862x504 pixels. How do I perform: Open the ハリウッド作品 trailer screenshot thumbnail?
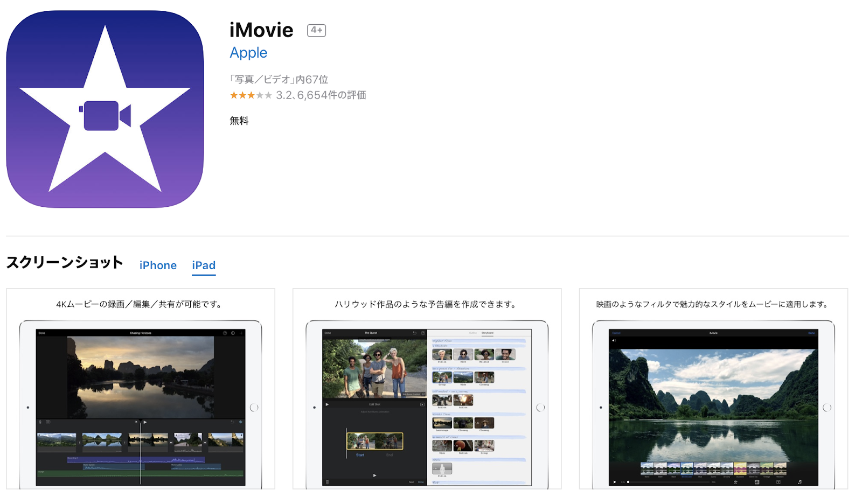427,389
